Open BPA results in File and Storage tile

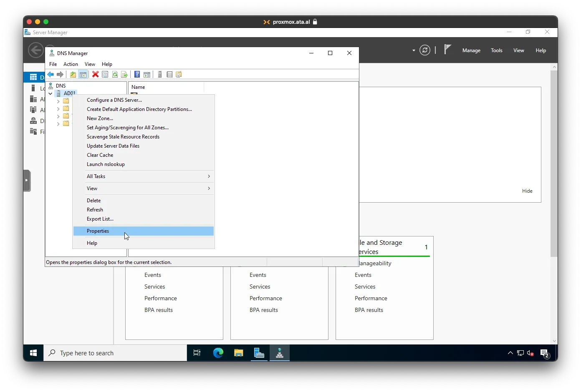(x=369, y=310)
